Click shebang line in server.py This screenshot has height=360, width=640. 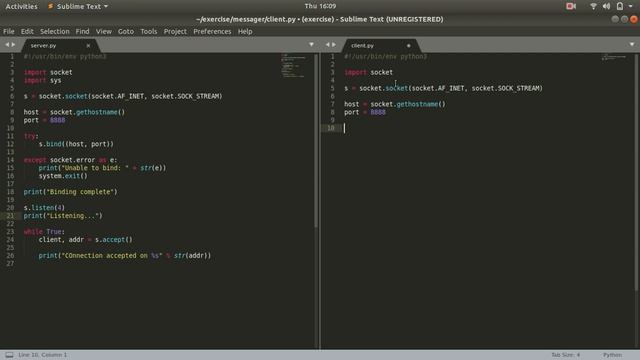point(65,56)
